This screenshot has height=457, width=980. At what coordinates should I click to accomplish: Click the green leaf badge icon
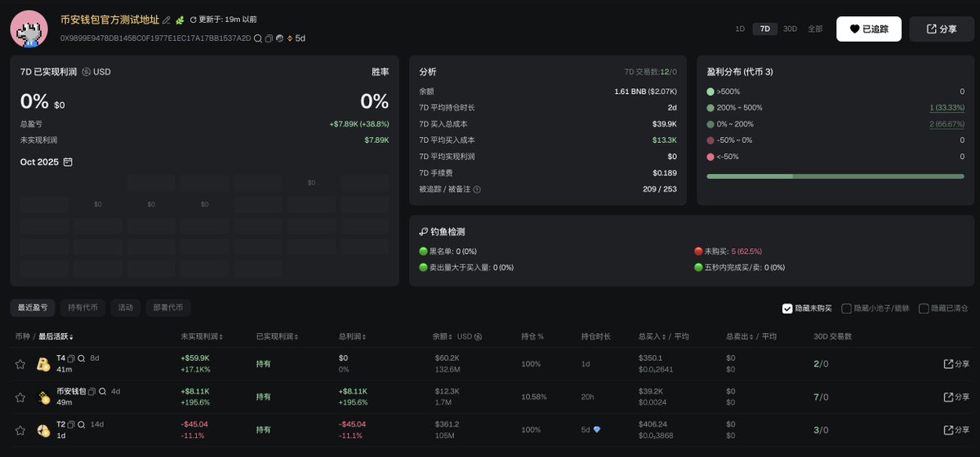[x=180, y=20]
